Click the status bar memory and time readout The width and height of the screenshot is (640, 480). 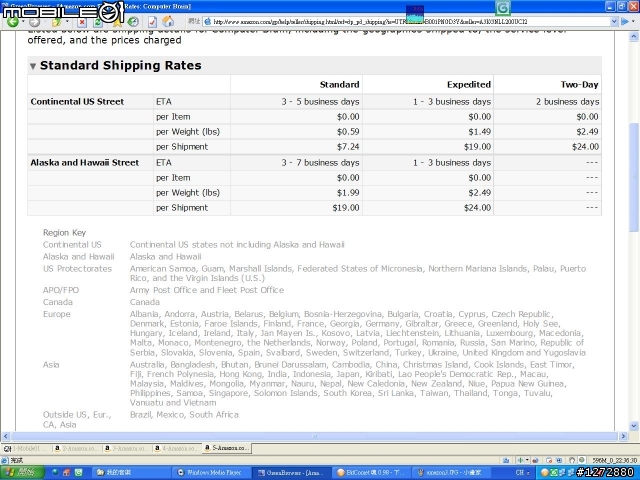click(x=614, y=460)
